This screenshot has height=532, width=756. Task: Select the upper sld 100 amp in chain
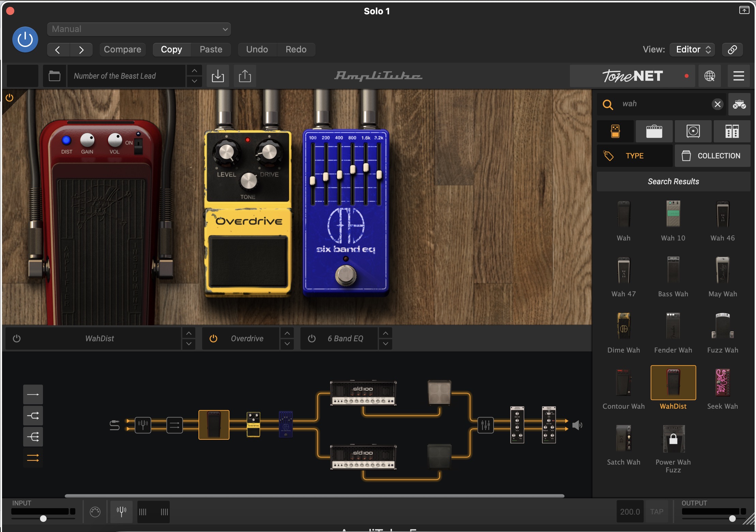pyautogui.click(x=363, y=393)
